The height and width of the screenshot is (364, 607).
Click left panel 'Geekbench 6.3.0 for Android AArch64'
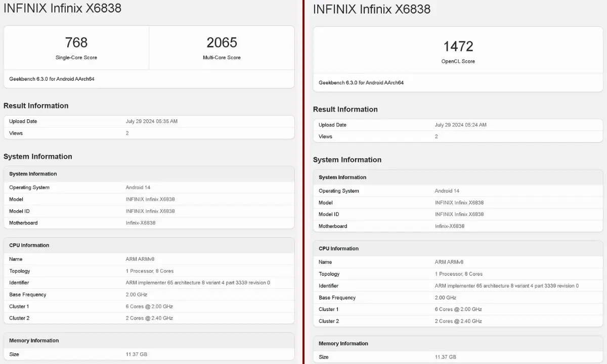click(x=52, y=79)
